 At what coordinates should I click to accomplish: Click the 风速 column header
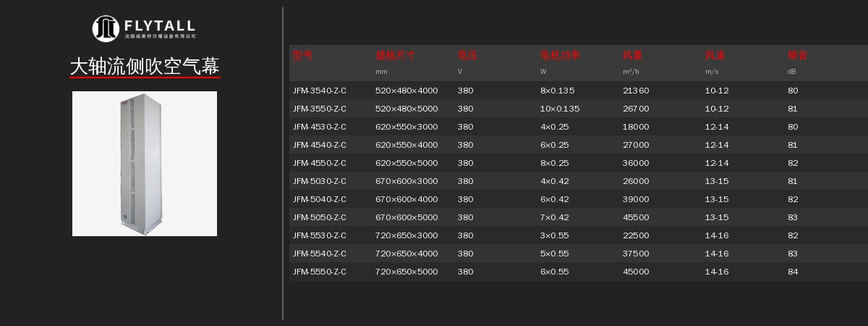715,55
